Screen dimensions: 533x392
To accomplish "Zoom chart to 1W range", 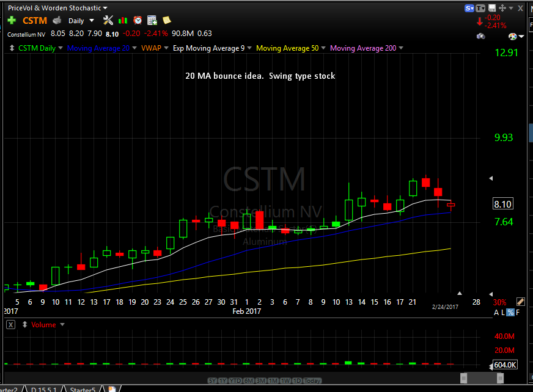I will tap(285, 381).
